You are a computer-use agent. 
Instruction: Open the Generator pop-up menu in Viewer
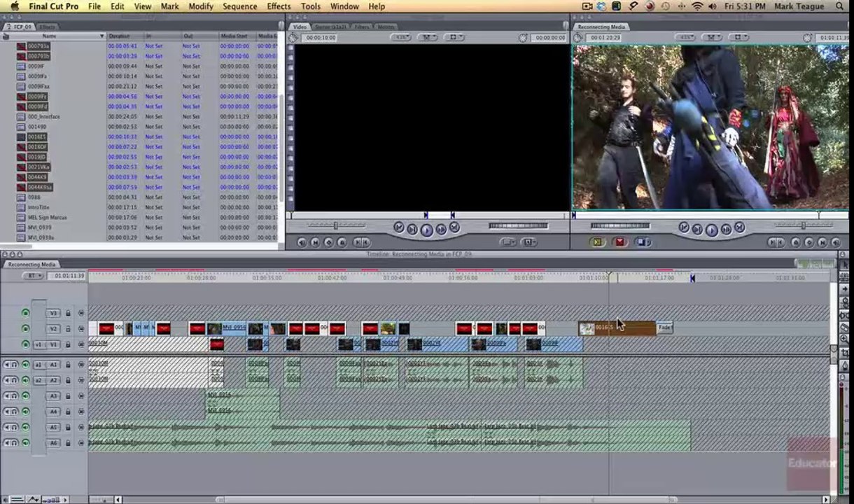[x=529, y=242]
